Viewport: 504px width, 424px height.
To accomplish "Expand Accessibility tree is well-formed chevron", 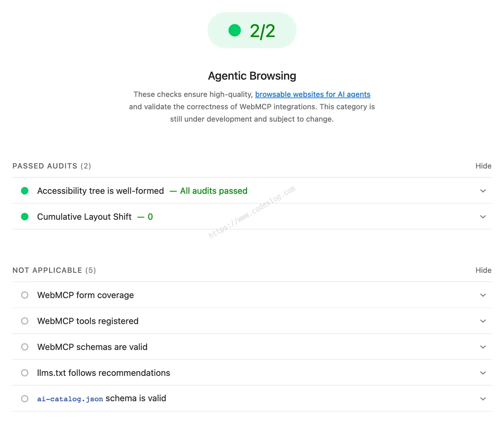I will click(483, 191).
